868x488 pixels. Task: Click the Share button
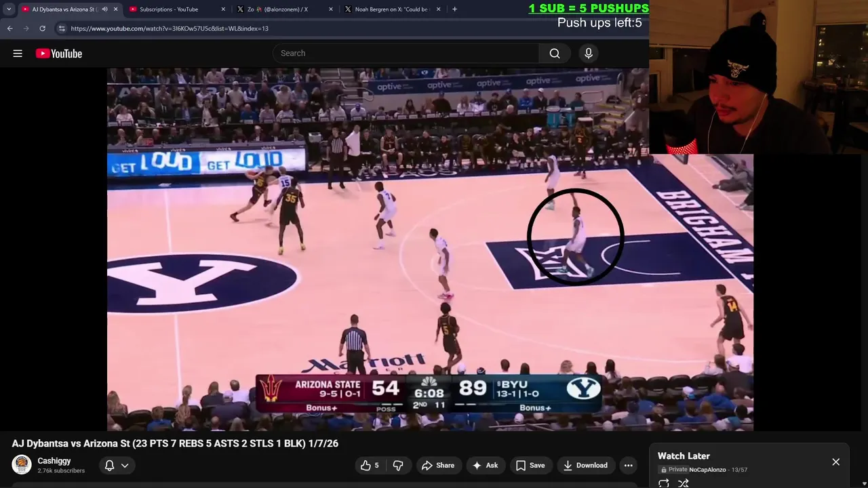point(437,466)
